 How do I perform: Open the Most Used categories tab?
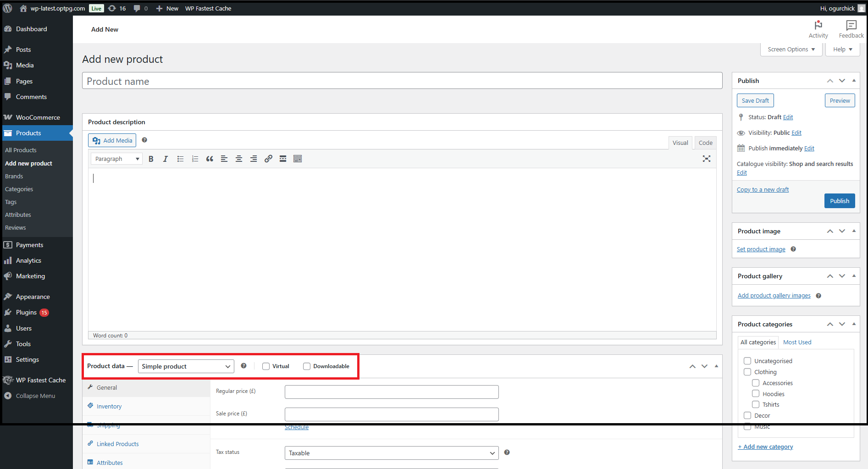coord(797,342)
